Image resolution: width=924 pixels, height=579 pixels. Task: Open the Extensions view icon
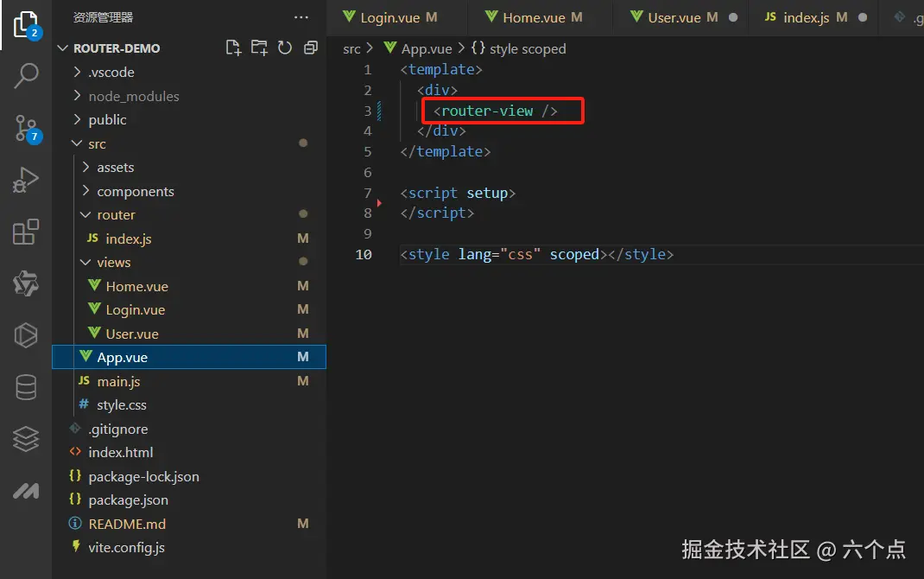pyautogui.click(x=26, y=232)
